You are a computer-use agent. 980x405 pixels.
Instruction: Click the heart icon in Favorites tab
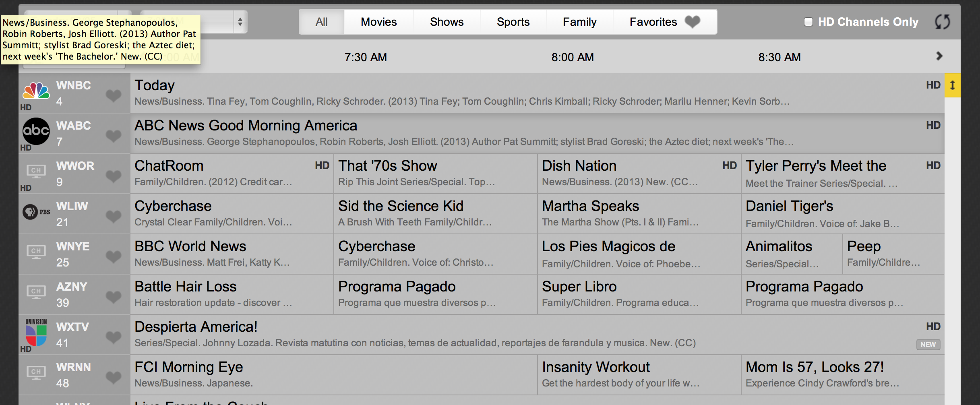[693, 22]
